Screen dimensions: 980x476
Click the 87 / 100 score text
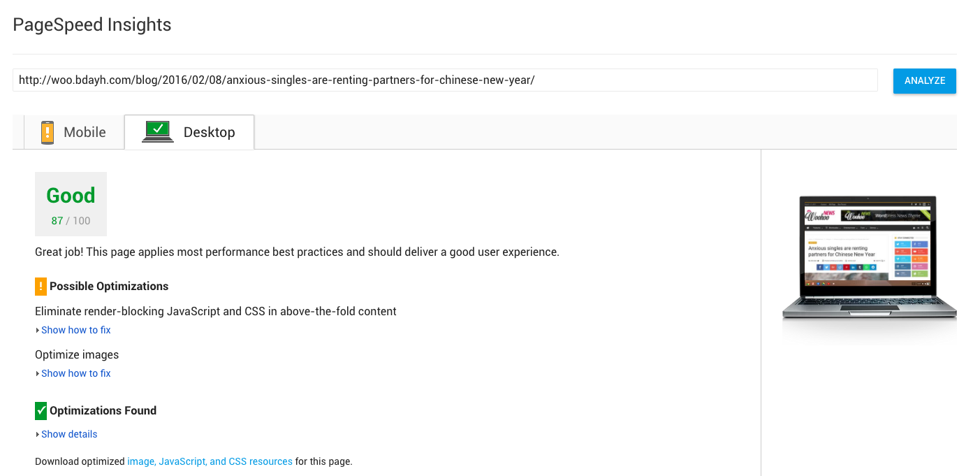point(71,221)
